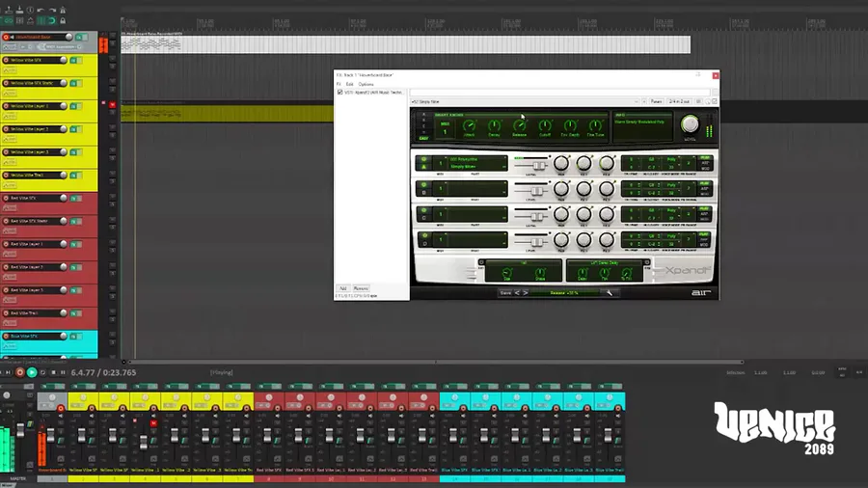Show envelope button on Yellow Vibe SFX track
This screenshot has height=488, width=868.
10,70
